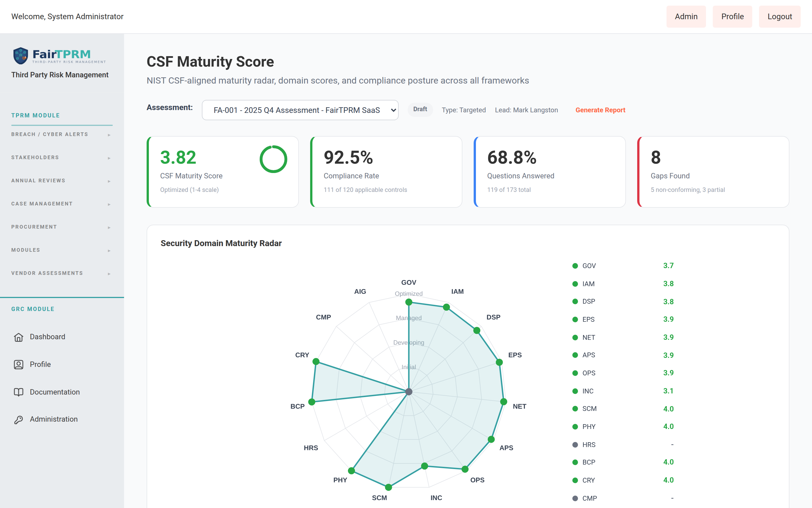
Task: Click the Questions Answered 68.8% card
Action: pyautogui.click(x=550, y=172)
